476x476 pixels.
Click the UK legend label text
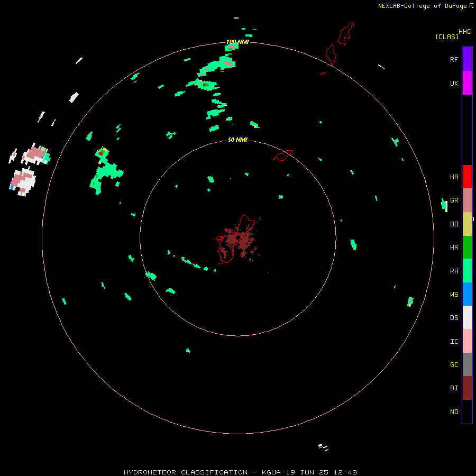coord(454,83)
